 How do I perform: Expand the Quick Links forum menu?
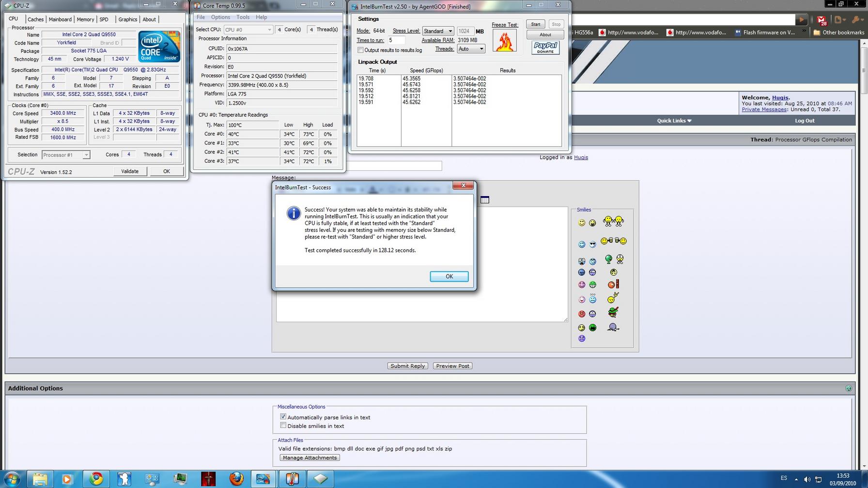(674, 121)
